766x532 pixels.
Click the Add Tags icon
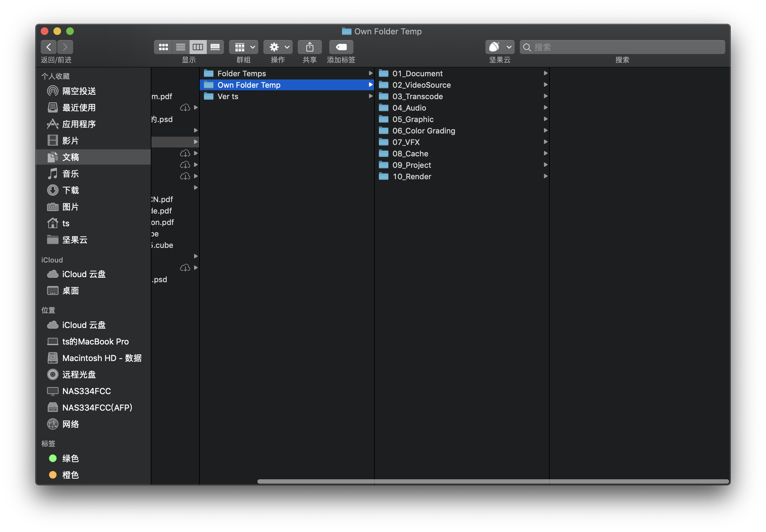(341, 47)
